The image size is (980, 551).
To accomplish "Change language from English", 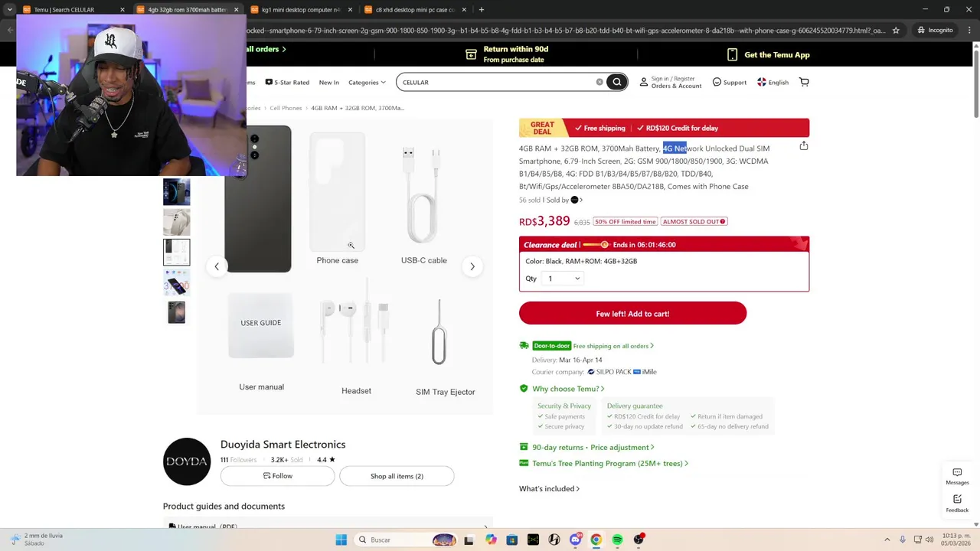I will pyautogui.click(x=773, y=82).
